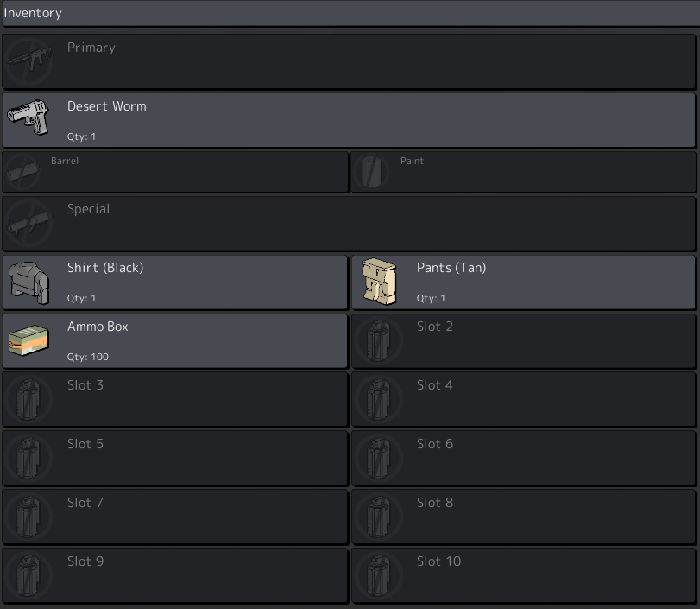Image resolution: width=700 pixels, height=609 pixels.
Task: Click the tan pants icon
Action: coord(379,282)
